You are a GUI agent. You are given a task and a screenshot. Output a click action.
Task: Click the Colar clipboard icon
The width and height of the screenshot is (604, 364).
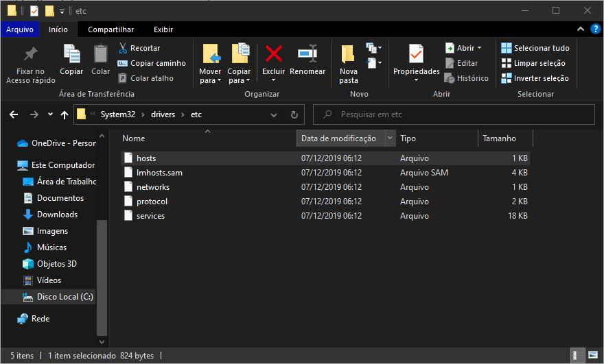coord(100,54)
